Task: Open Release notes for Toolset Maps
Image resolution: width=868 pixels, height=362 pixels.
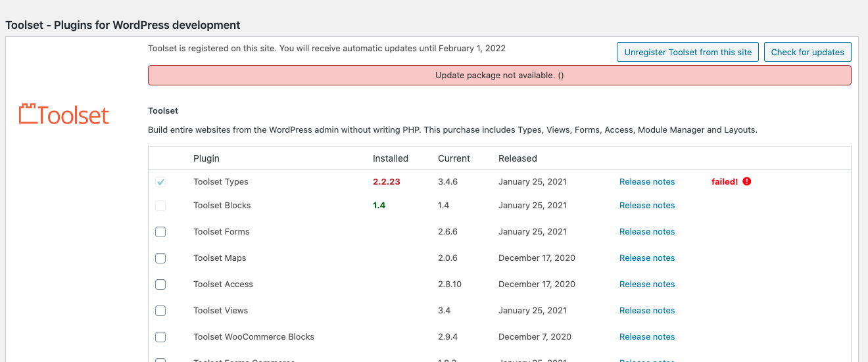Action: (x=647, y=258)
